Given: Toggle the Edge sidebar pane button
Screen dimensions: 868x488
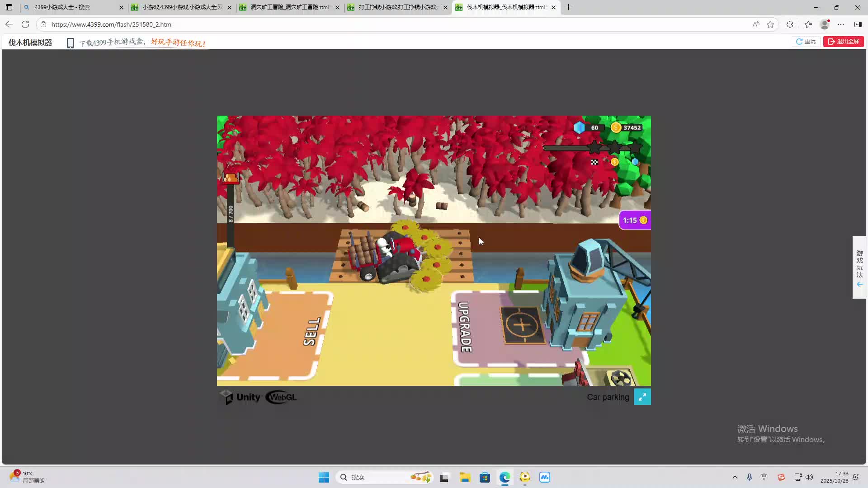Looking at the screenshot, I should pos(858,24).
